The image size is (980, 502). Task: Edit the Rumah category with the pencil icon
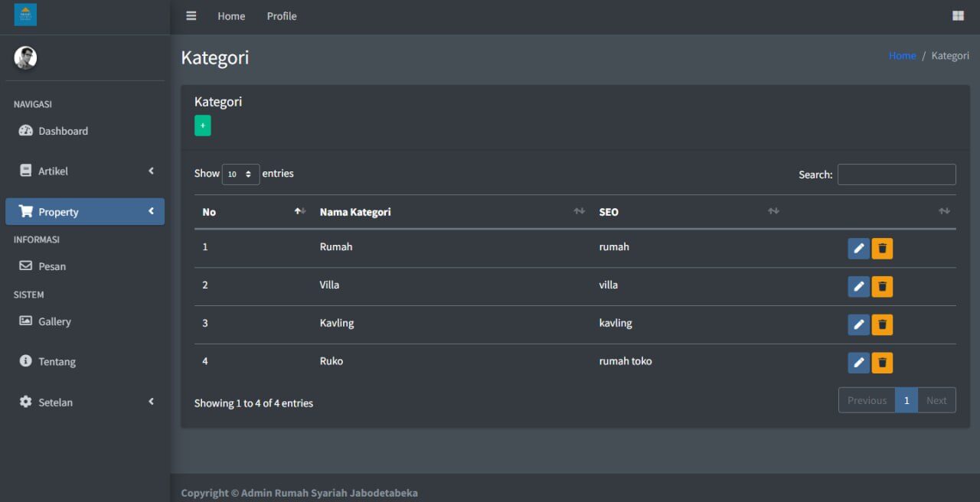pos(858,249)
